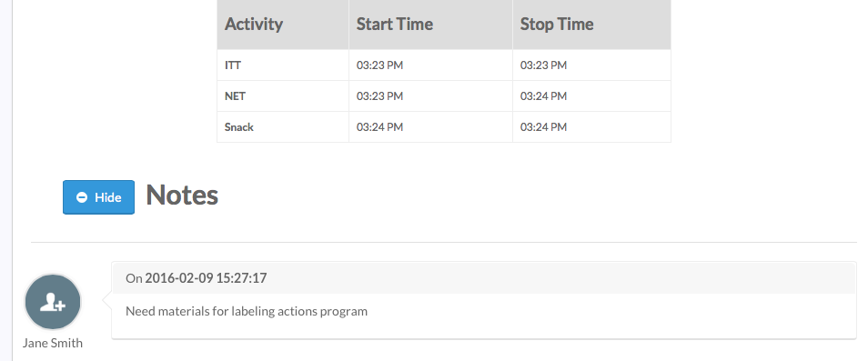This screenshot has width=868, height=361.
Task: Select the ITT activity row
Action: point(444,65)
